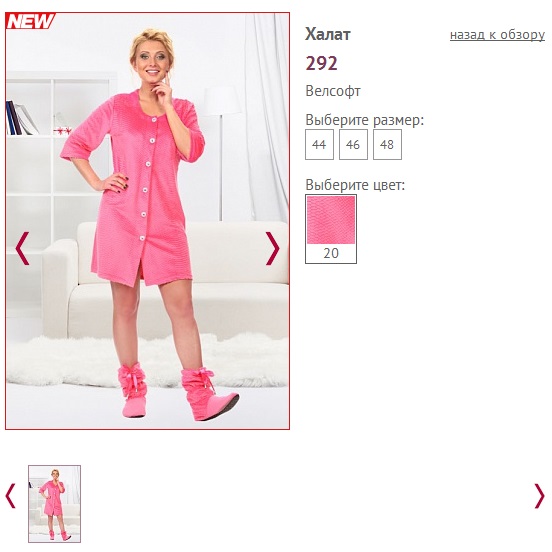Click the main product photo of robe
The width and height of the screenshot is (552, 552).
click(x=148, y=221)
